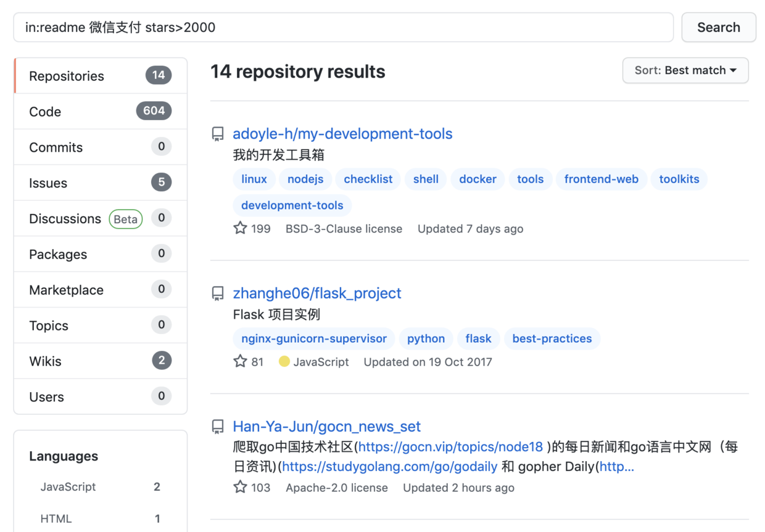Open the gocn.vip/topics/node18 link
The width and height of the screenshot is (765, 532).
[x=451, y=447]
